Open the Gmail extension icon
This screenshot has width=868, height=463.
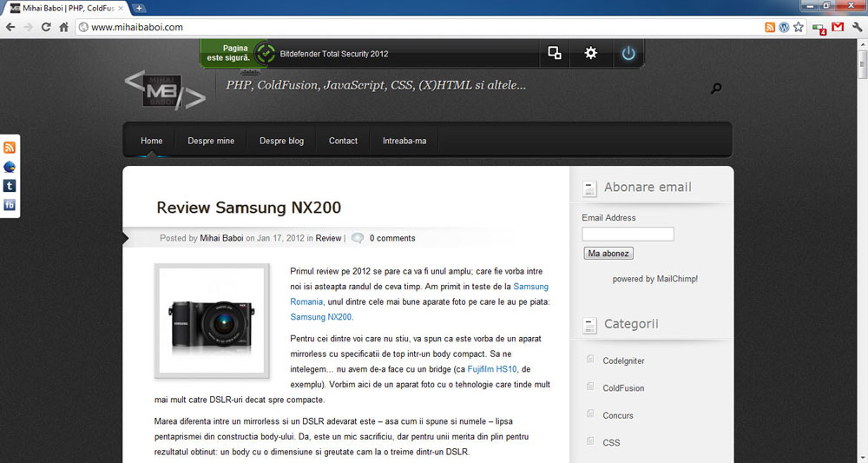click(838, 27)
